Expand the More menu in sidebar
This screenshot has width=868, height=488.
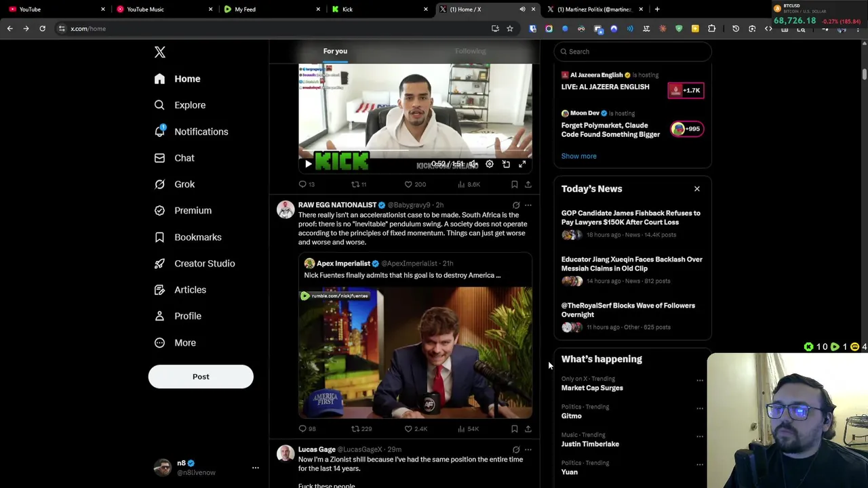click(x=175, y=342)
